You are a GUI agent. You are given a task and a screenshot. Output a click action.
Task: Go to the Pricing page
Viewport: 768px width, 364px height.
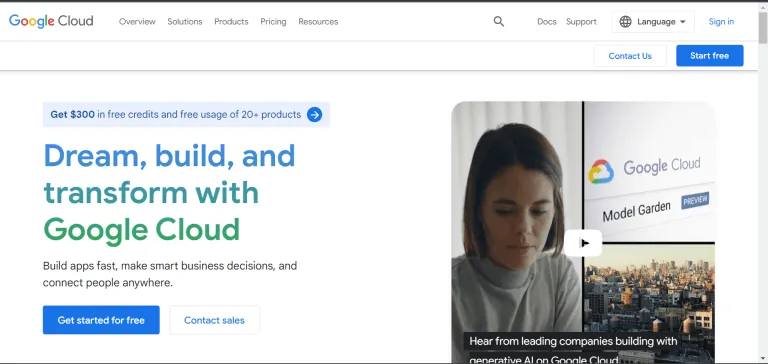pos(273,22)
